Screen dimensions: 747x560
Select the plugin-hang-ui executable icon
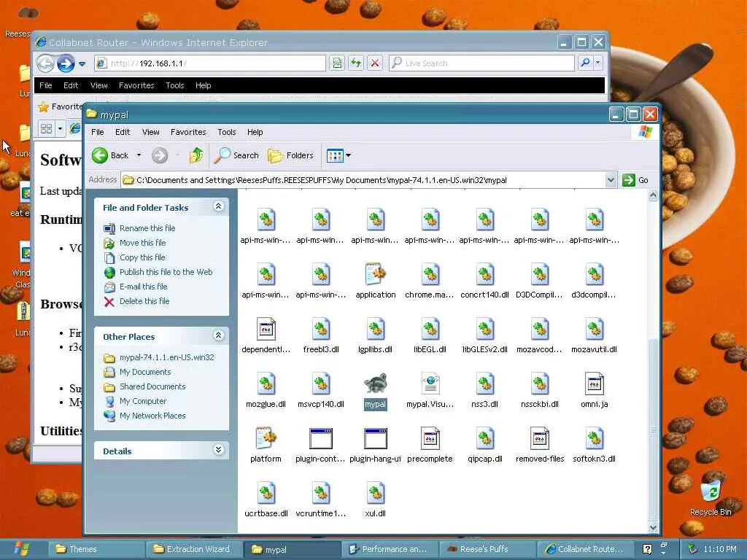click(376, 438)
